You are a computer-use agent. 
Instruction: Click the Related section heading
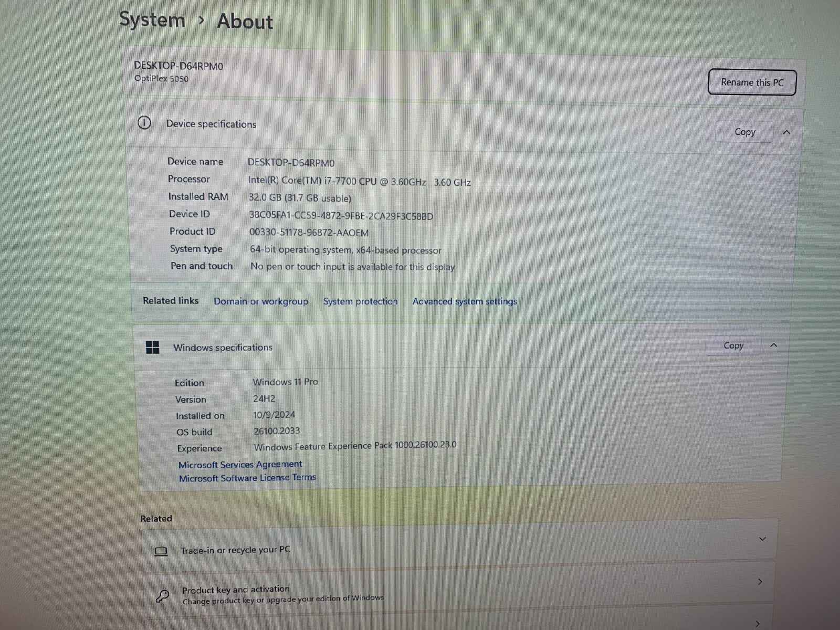click(156, 519)
